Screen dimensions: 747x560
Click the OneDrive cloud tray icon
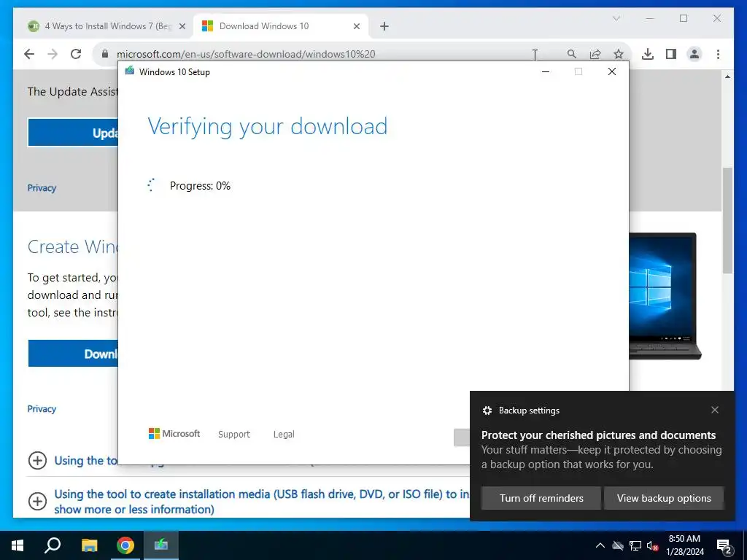pos(618,545)
